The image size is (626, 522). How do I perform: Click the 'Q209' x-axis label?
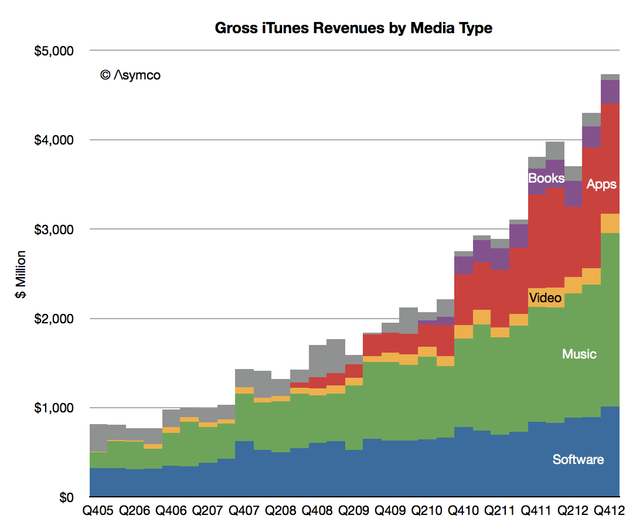(354, 510)
